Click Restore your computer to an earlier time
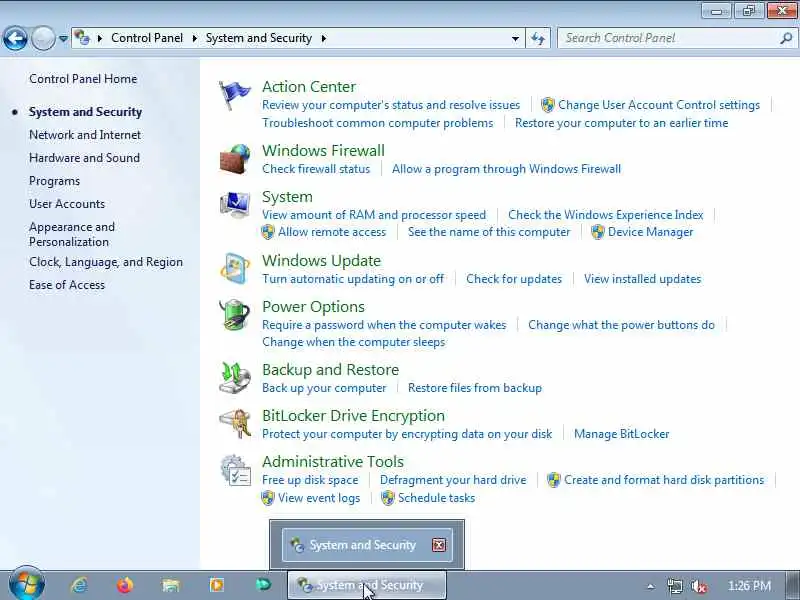 (x=621, y=123)
